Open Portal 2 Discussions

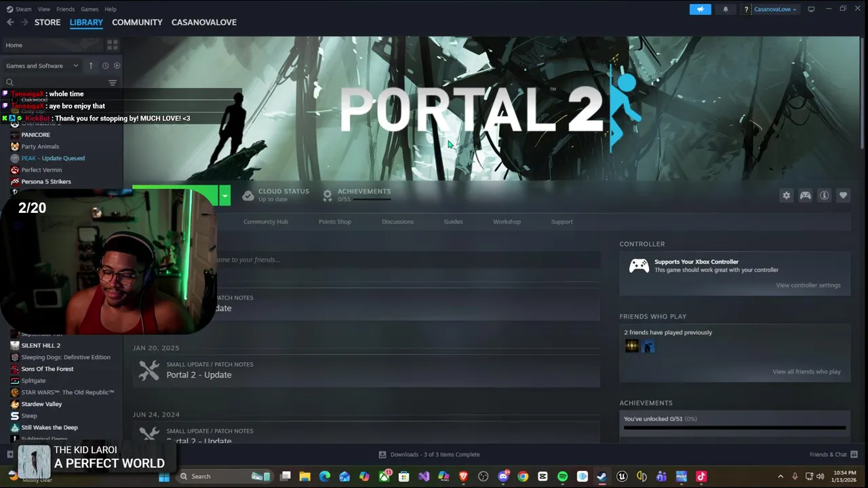point(397,222)
